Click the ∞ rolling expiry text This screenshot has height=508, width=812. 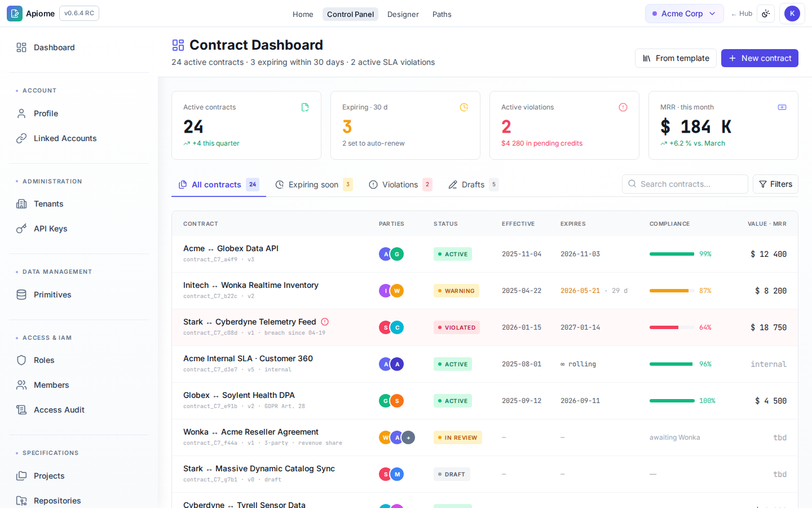click(x=578, y=364)
